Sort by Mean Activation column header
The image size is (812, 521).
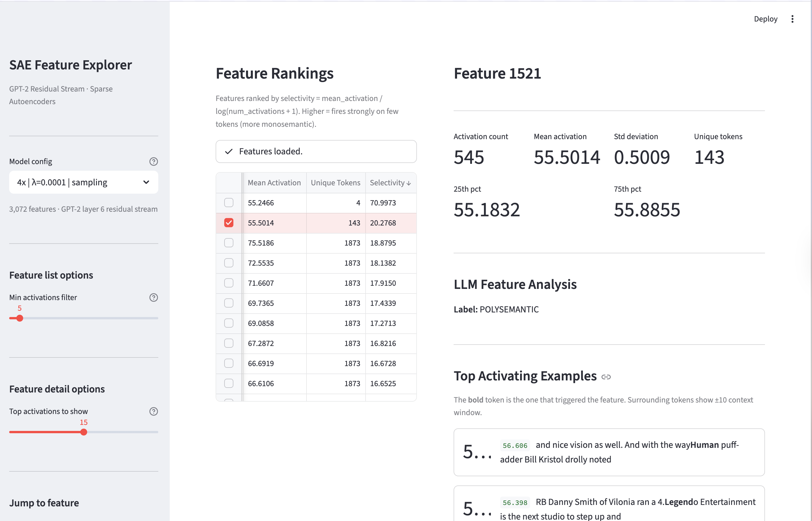274,183
